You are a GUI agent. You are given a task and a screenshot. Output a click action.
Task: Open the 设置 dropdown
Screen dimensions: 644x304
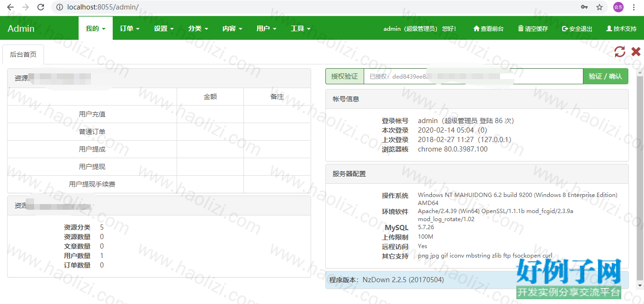[163, 28]
